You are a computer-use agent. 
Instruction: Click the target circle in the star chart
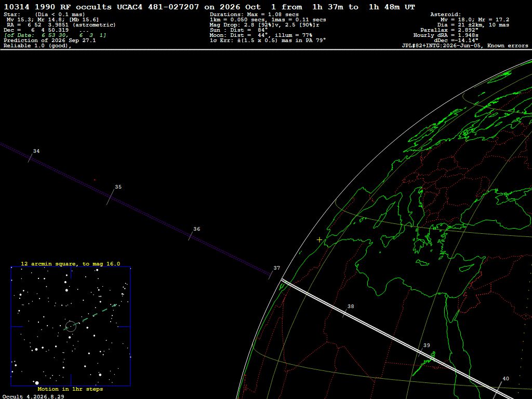click(71, 326)
